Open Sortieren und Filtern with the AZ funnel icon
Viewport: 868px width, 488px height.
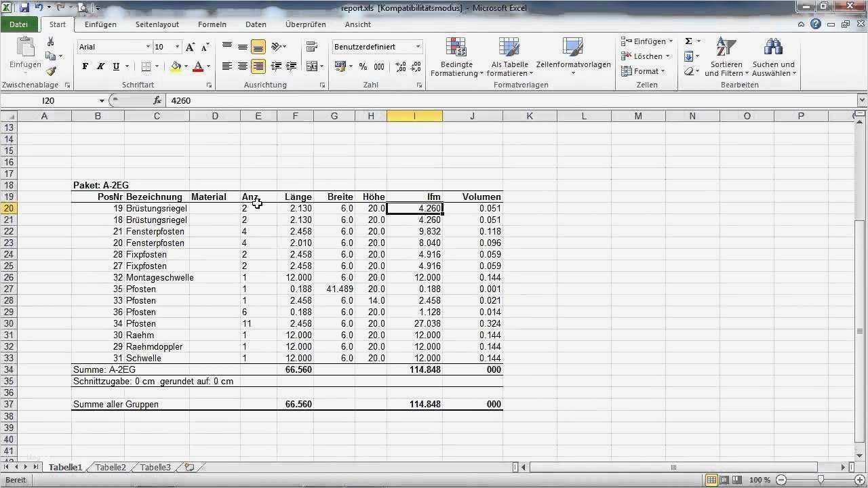[x=724, y=47]
